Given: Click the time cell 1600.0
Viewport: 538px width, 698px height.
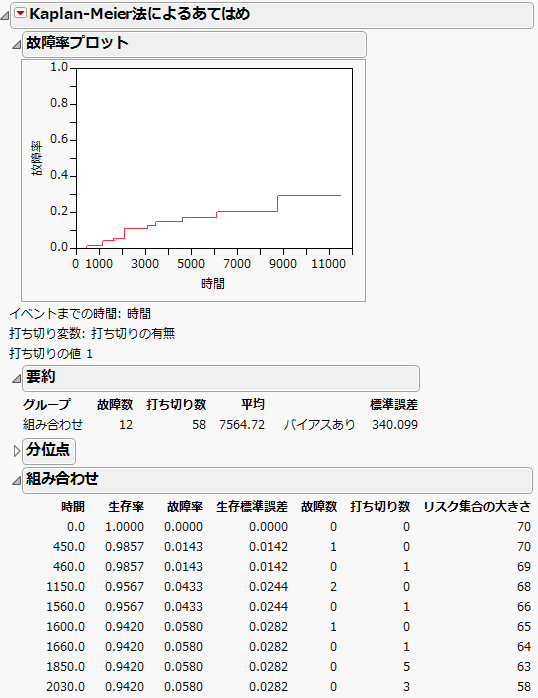Looking at the screenshot, I should point(65,626).
